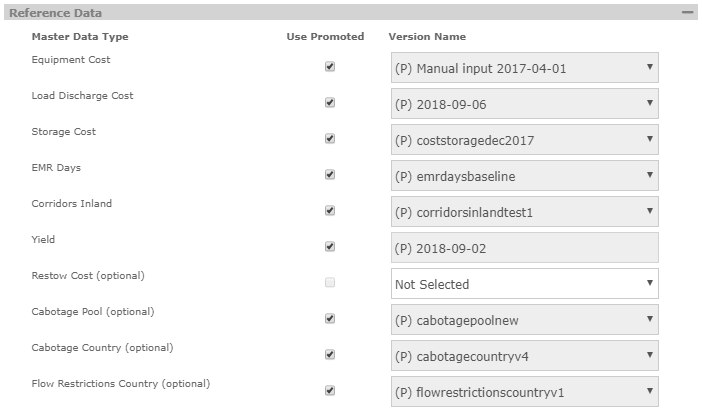Toggle Use Promoted for Equipment Cost
Screen dimensions: 702x420
330,67
